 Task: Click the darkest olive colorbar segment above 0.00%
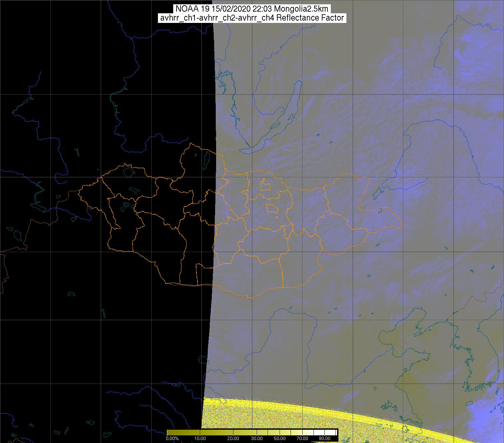tap(184, 432)
